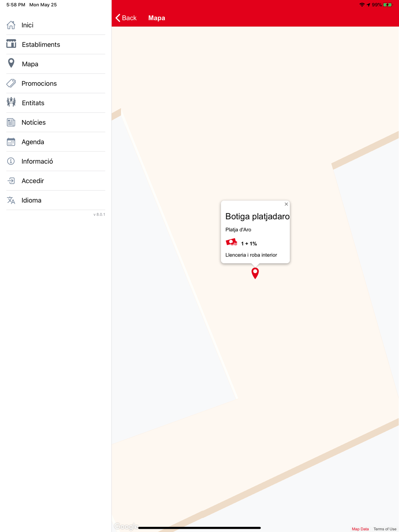
Task: Tap the Mapa location pin icon
Action: click(11, 63)
